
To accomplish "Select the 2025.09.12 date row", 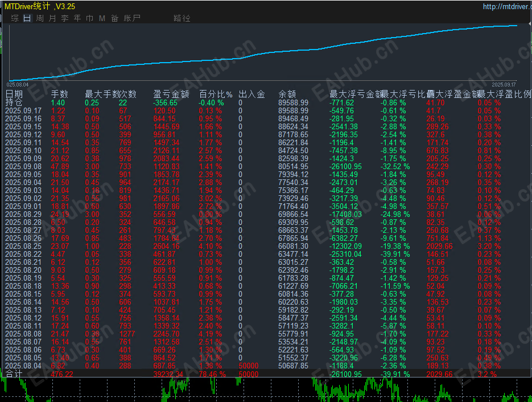I will pyautogui.click(x=23, y=135).
